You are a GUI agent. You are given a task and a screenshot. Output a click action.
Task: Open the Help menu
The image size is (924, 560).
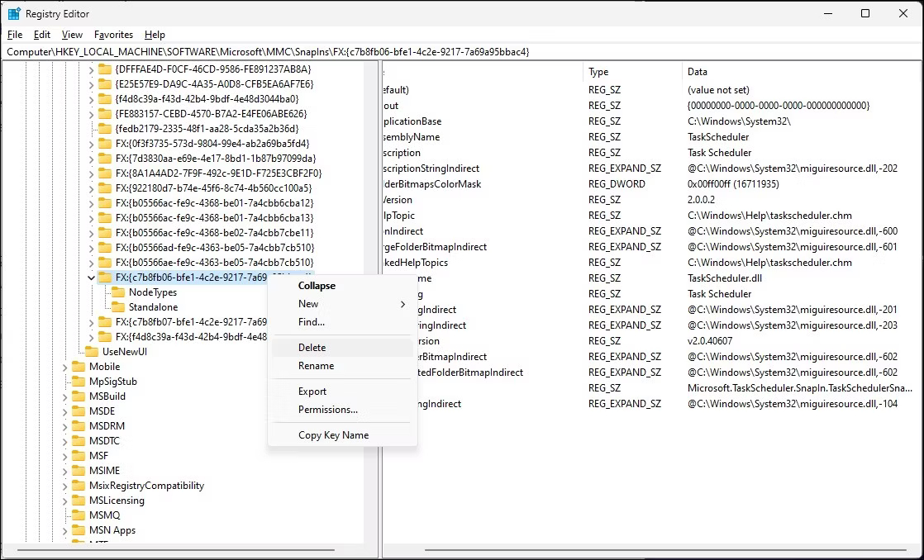(155, 35)
